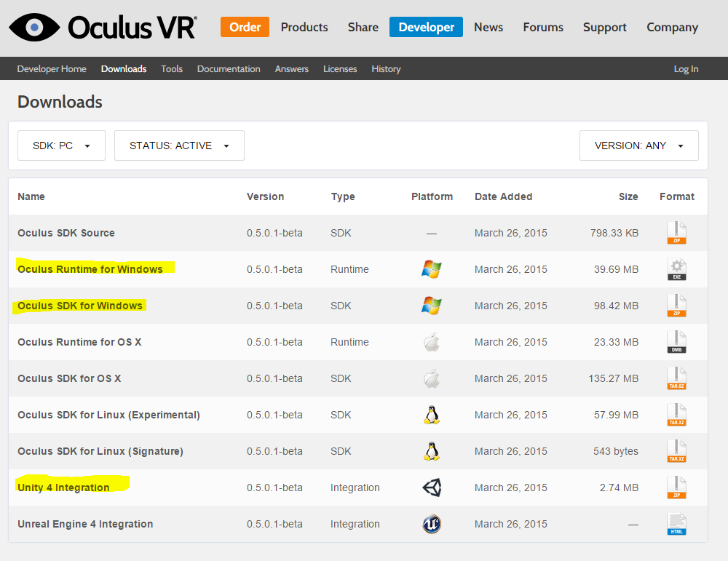
Task: Open Oculus Runtime for Windows download
Action: 90,269
